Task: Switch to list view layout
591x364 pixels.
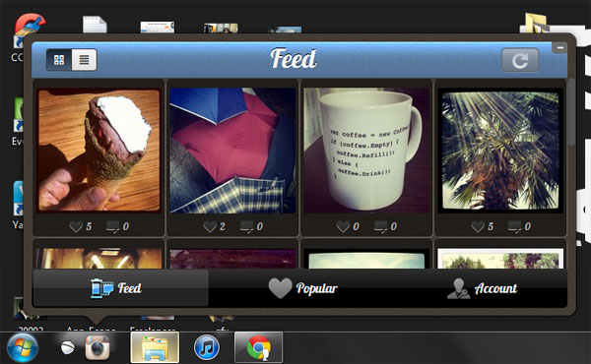Action: tap(84, 60)
